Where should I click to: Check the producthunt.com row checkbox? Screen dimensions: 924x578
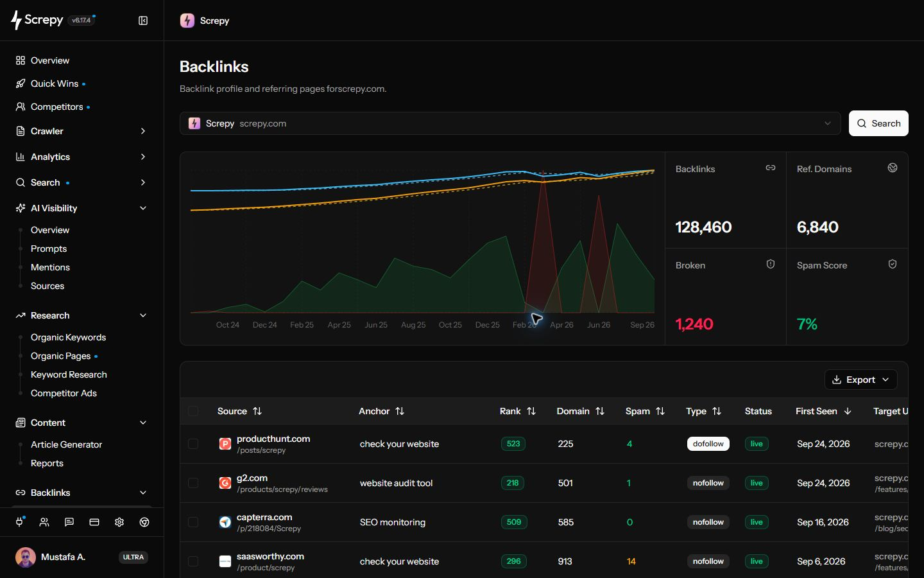pyautogui.click(x=193, y=444)
